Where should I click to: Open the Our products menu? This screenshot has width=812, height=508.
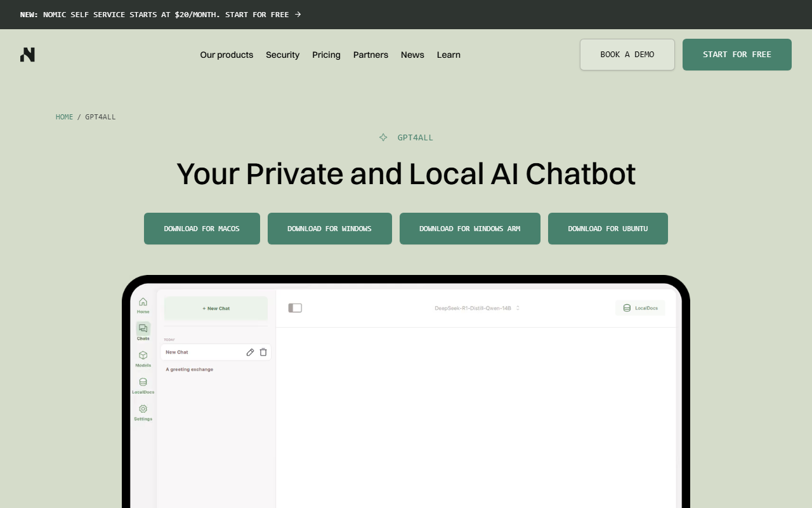coord(226,55)
